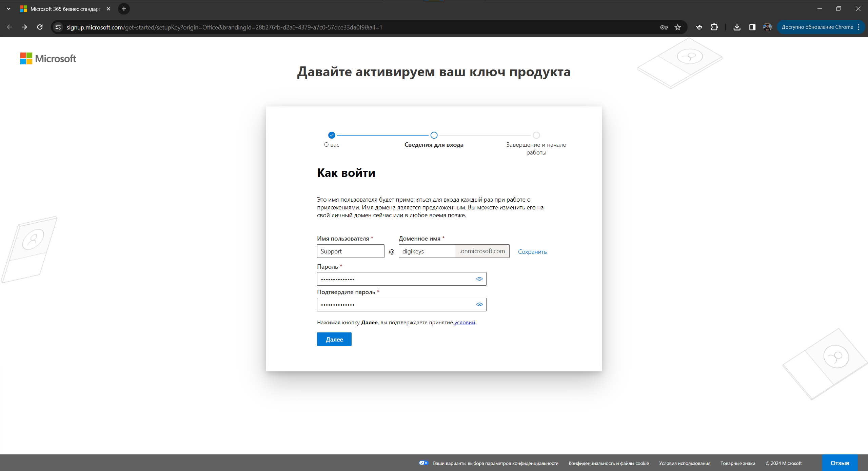Click the downloads icon in Chrome toolbar
Viewport: 868px width, 471px height.
[x=736, y=27]
